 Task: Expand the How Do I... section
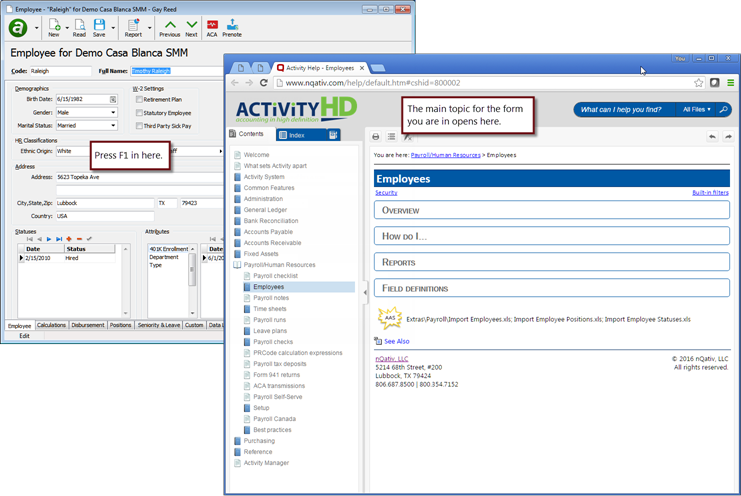tap(551, 236)
